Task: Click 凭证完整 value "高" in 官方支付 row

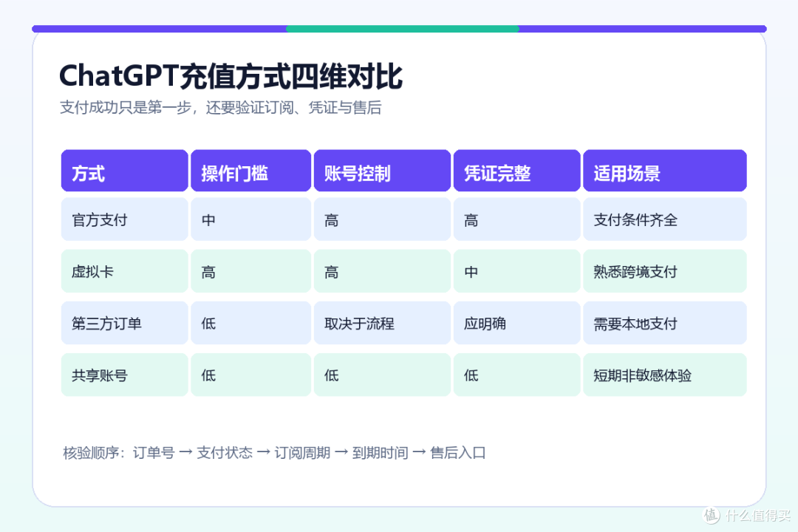Action: (517, 219)
